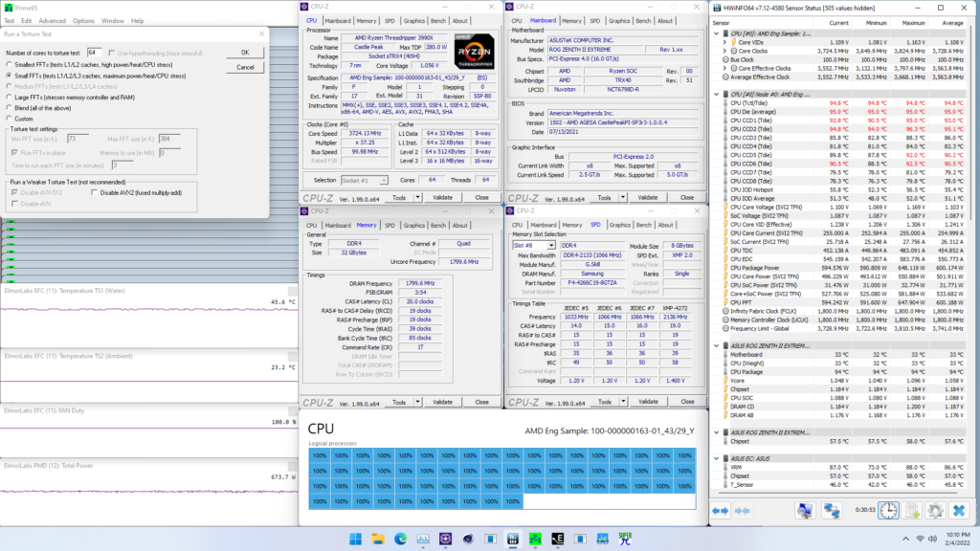Open the graph monitor icon next to Edge
Viewport: 980px width, 551px height.
tap(423, 539)
